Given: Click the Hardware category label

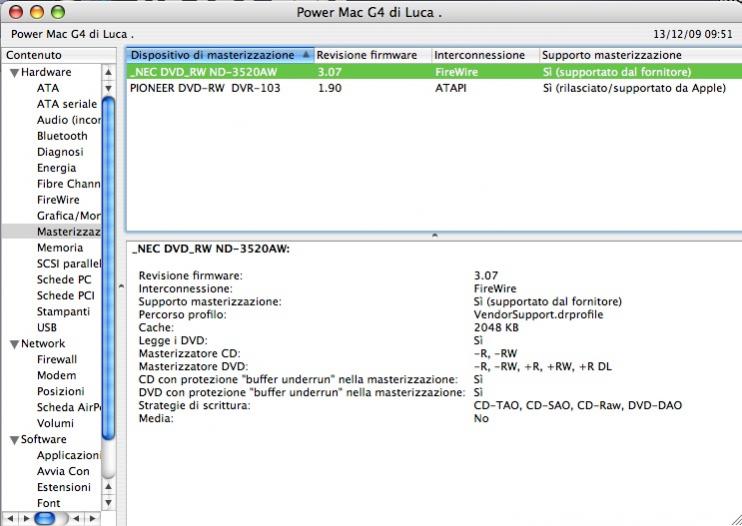Looking at the screenshot, I should (x=46, y=72).
